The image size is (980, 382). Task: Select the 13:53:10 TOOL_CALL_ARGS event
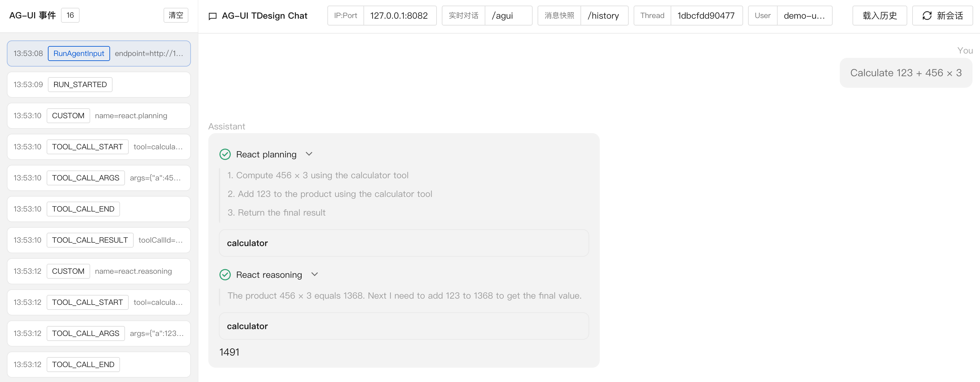coord(99,178)
